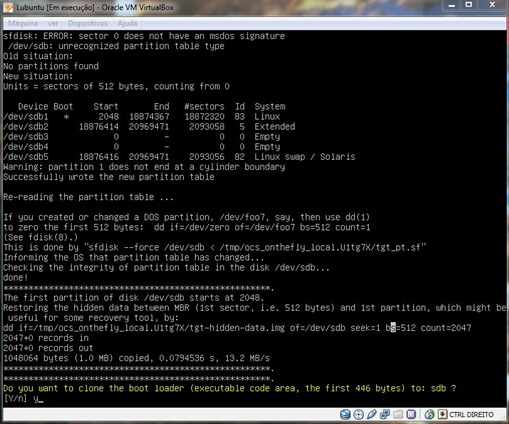Minimize the VirtualBox window
The image size is (509, 424).
pyautogui.click(x=452, y=5)
